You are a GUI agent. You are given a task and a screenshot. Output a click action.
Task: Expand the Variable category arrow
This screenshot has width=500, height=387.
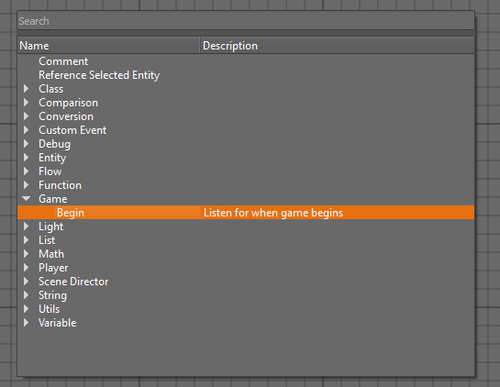pos(26,323)
